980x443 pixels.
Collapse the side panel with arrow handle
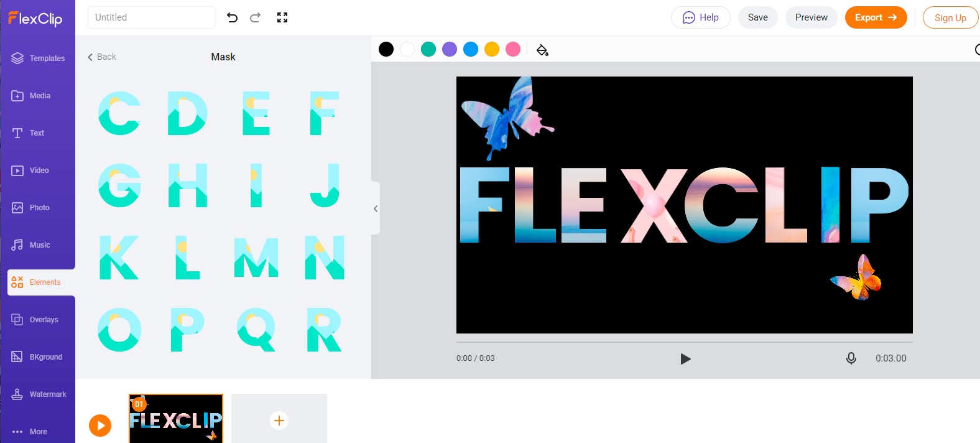(376, 208)
